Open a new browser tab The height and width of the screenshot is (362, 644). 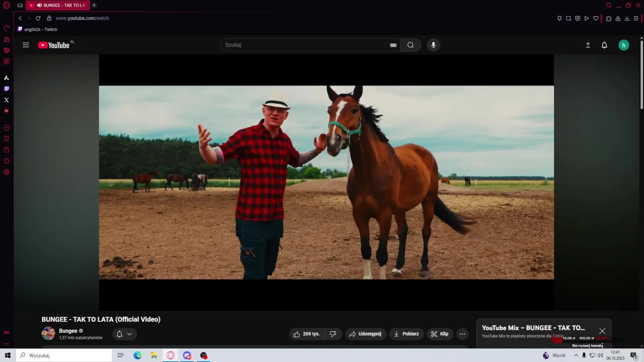click(94, 5)
